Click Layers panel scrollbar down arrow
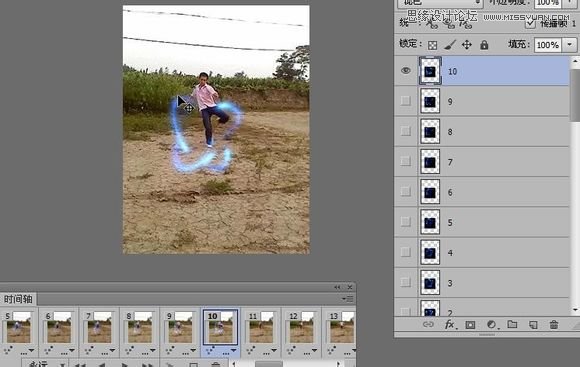This screenshot has height=367, width=580. pyautogui.click(x=575, y=310)
